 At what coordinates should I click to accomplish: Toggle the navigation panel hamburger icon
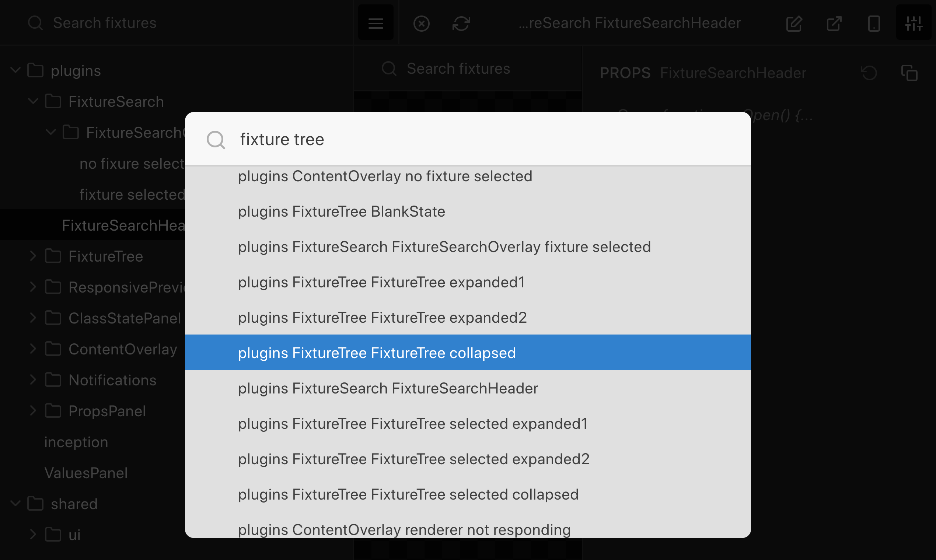pos(376,23)
